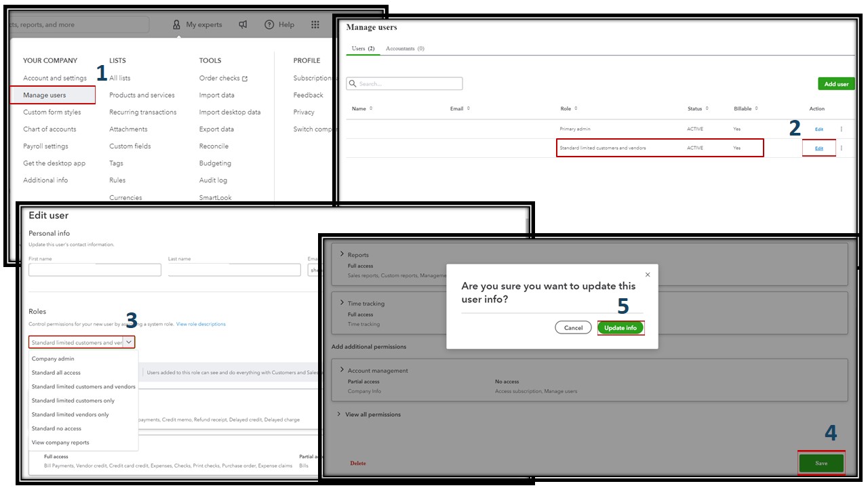This screenshot has width=868, height=488.
Task: Open the Roles dropdown in Edit user
Action: point(129,342)
